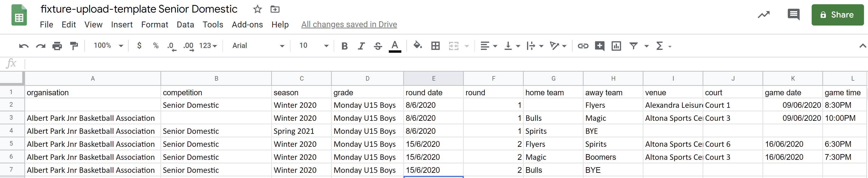
Task: Click the Insert link icon
Action: (x=583, y=46)
